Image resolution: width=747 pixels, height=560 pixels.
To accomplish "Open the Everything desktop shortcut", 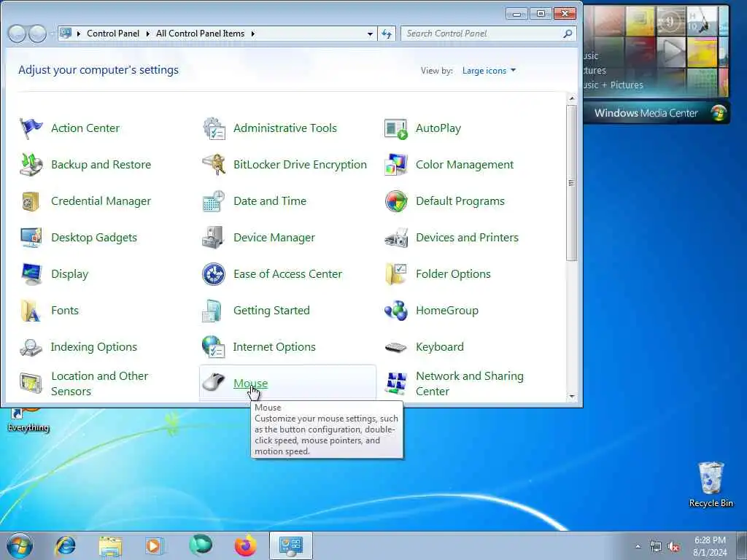I will point(28,419).
